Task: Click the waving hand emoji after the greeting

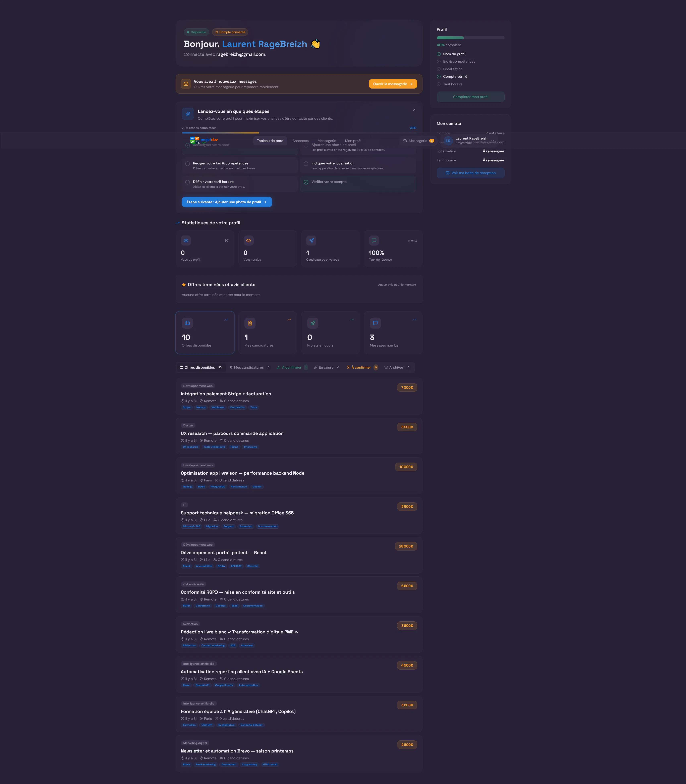Action: (316, 44)
